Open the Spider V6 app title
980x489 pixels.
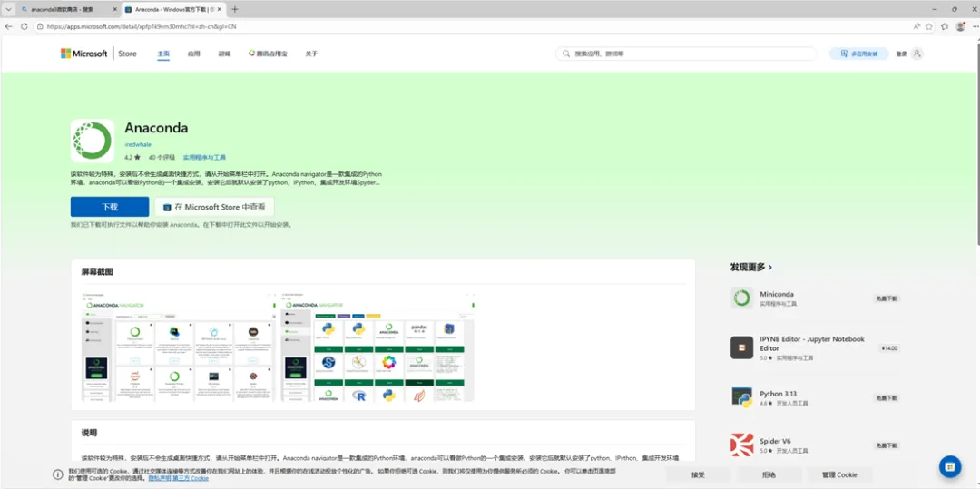pos(776,441)
